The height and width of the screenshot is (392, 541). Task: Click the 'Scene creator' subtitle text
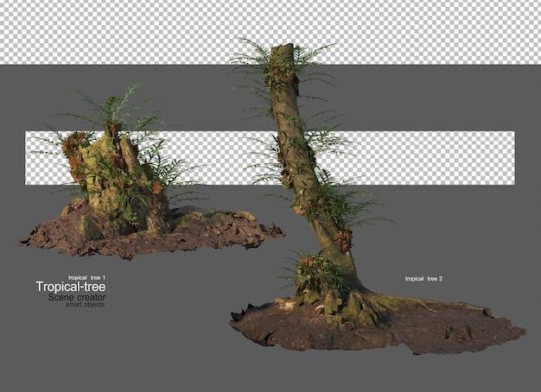[77, 297]
